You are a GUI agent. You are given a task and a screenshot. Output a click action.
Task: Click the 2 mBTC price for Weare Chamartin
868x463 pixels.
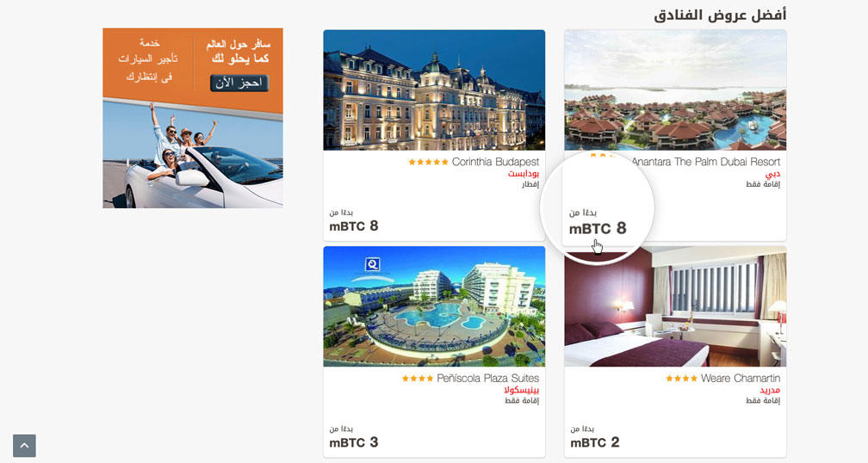tap(595, 442)
